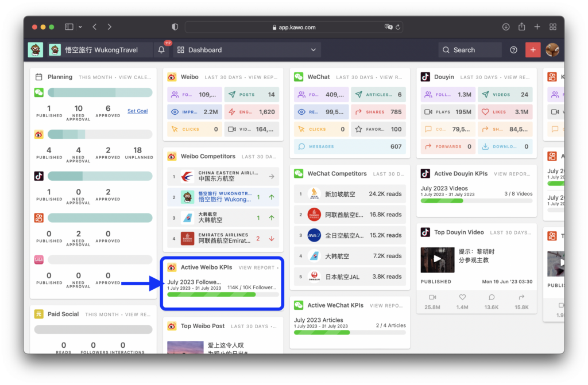Click into the Search field
This screenshot has width=588, height=385.
click(470, 50)
